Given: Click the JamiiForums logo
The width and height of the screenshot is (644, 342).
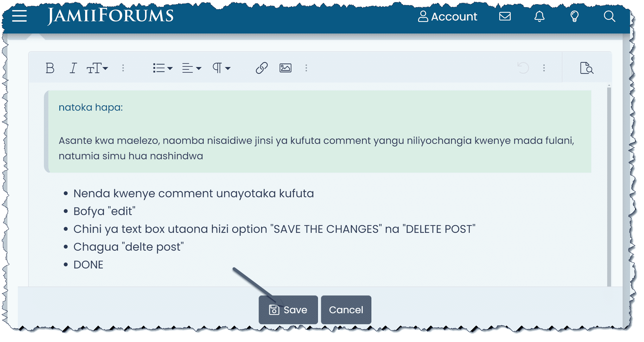Looking at the screenshot, I should [x=110, y=16].
